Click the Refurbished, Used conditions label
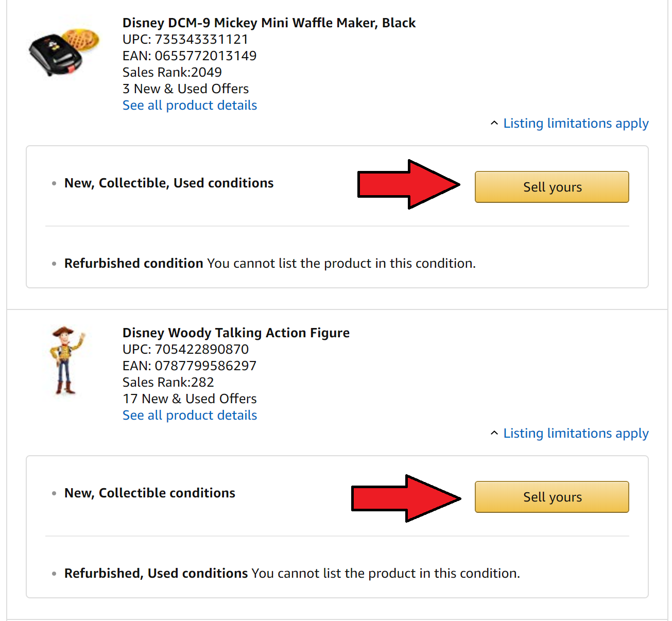Viewport: 672px width, 621px height. click(156, 574)
